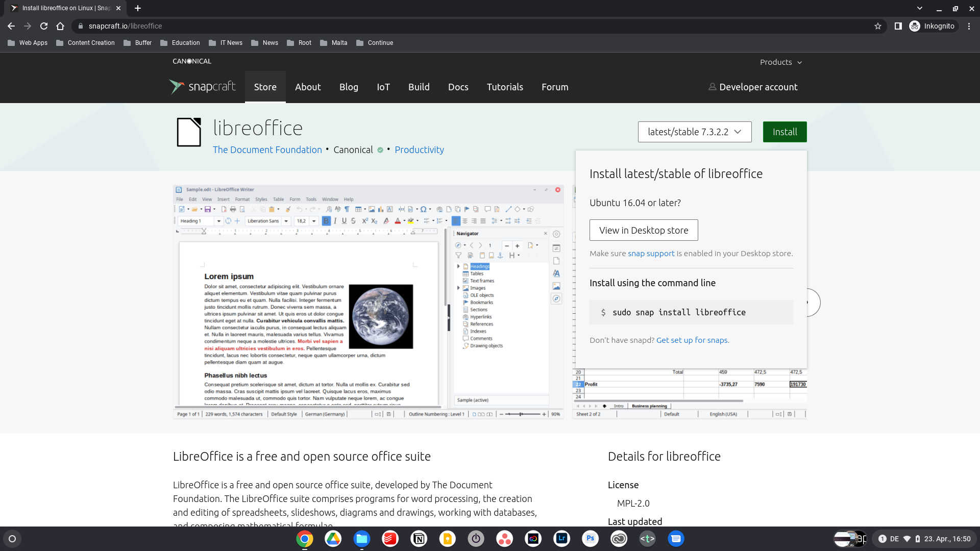
Task: Open the Root bookmark folder
Action: [299, 43]
